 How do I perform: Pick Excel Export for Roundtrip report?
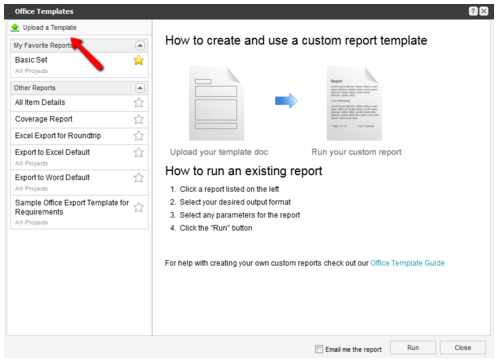pos(79,136)
